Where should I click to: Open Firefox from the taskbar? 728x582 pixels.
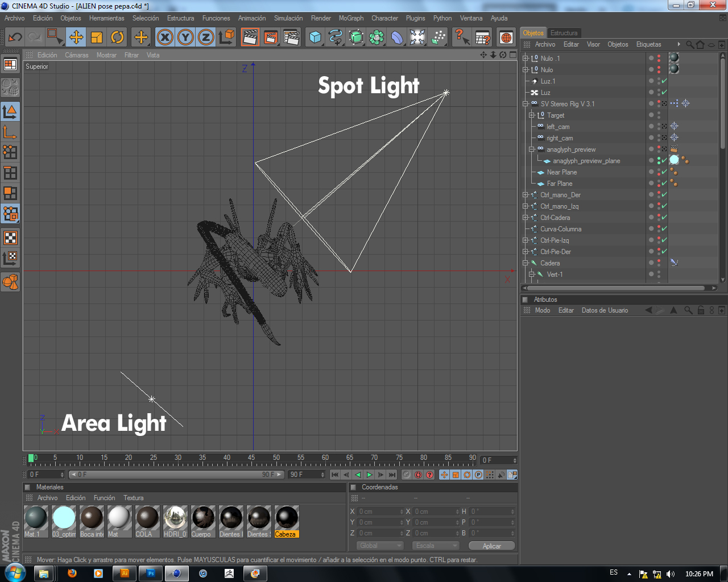coord(72,573)
